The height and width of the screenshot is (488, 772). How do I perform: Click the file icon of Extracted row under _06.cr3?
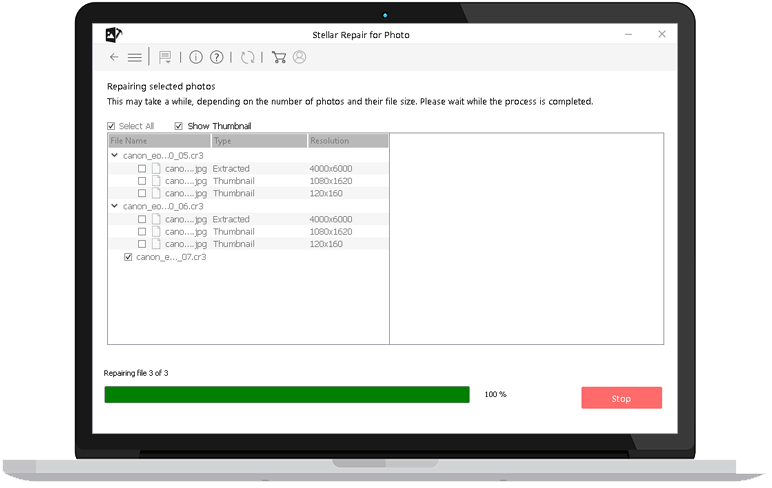pos(156,219)
